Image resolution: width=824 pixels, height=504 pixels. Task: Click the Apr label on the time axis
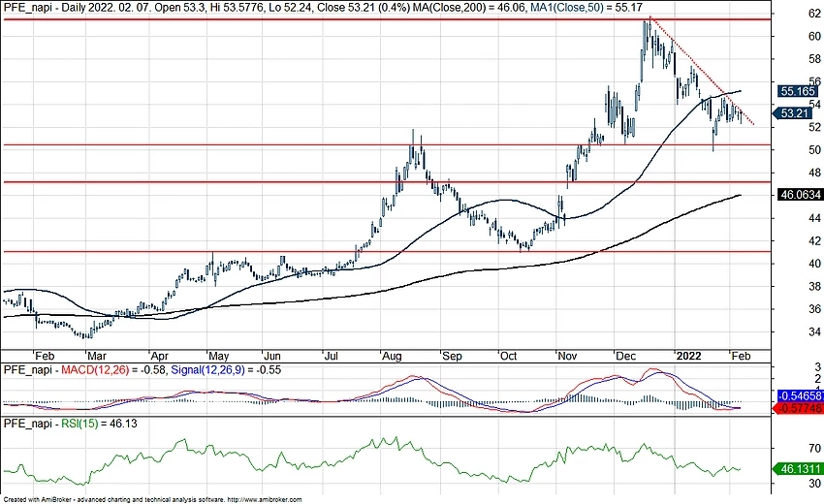[159, 357]
